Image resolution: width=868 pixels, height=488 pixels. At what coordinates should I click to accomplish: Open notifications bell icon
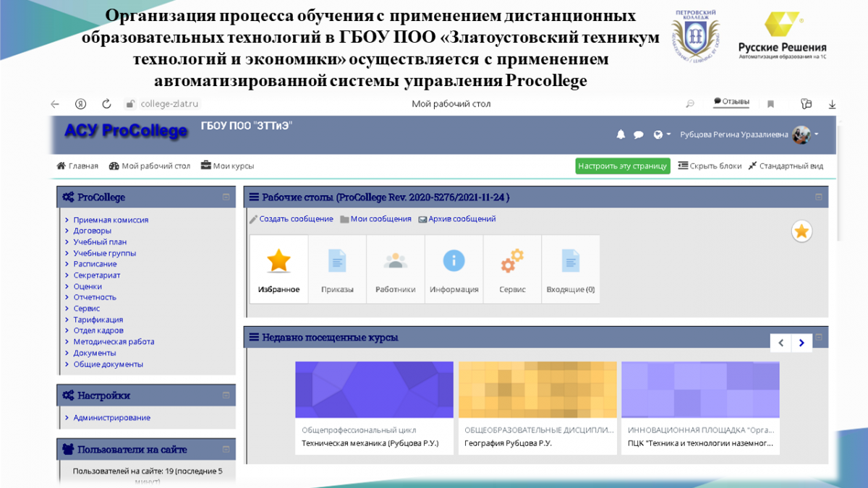(x=621, y=134)
